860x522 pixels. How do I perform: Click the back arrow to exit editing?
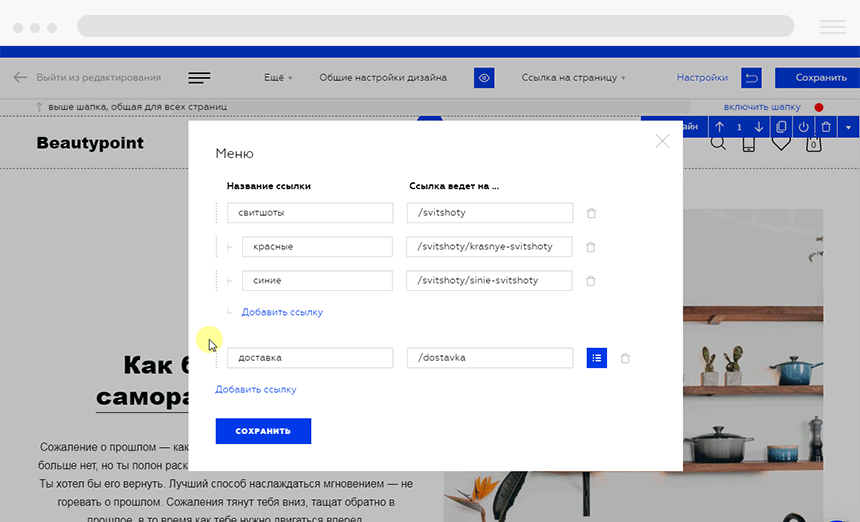click(x=20, y=77)
